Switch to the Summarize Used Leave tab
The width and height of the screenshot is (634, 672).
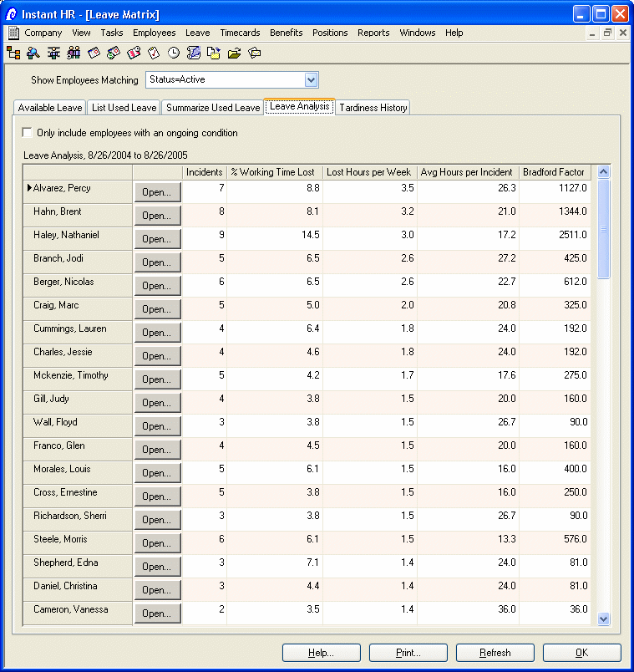pyautogui.click(x=212, y=108)
